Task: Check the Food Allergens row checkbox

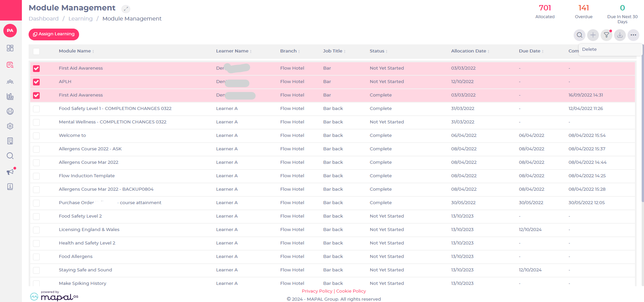Action: [x=36, y=257]
